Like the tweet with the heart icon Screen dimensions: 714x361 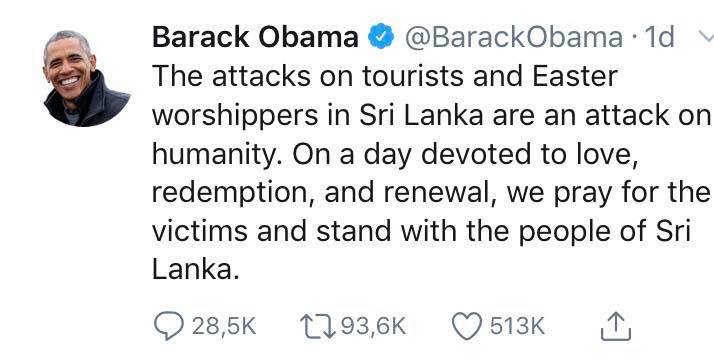pos(467,326)
